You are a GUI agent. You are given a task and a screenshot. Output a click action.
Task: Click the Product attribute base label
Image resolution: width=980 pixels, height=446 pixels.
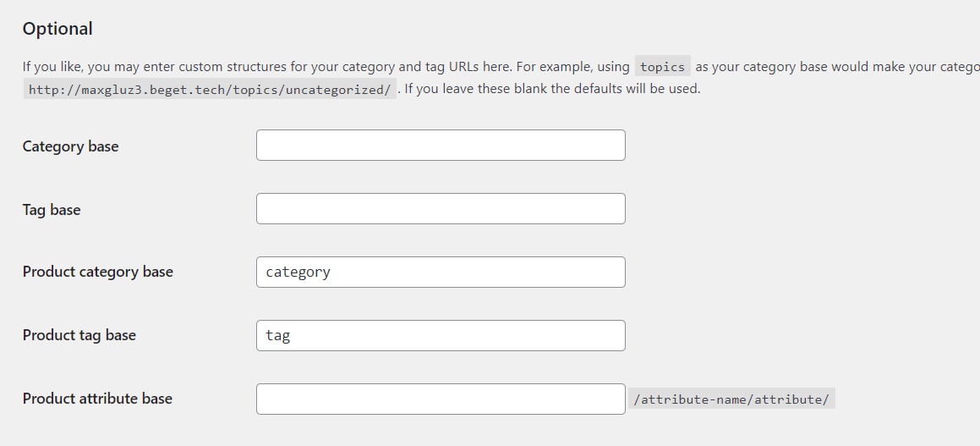tap(97, 399)
